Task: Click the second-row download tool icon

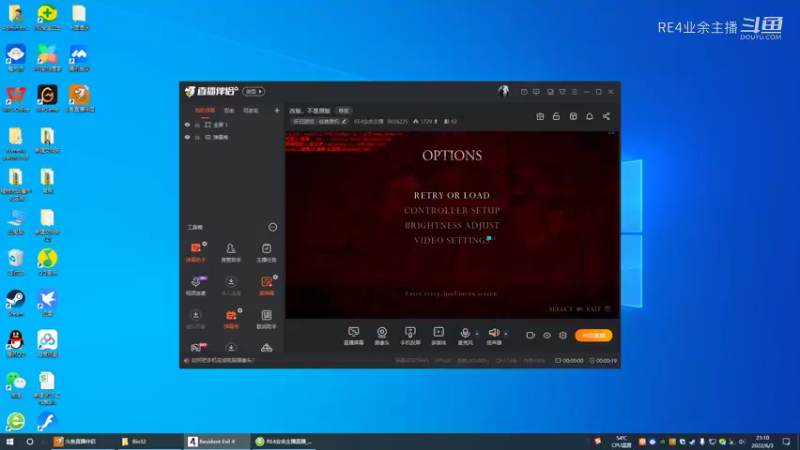Action: (231, 285)
